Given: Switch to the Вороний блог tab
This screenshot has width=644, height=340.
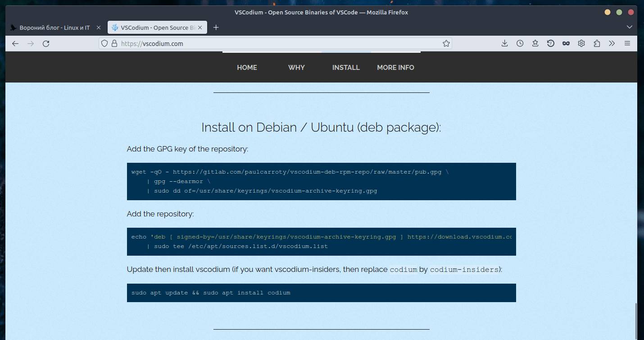Looking at the screenshot, I should click(54, 28).
